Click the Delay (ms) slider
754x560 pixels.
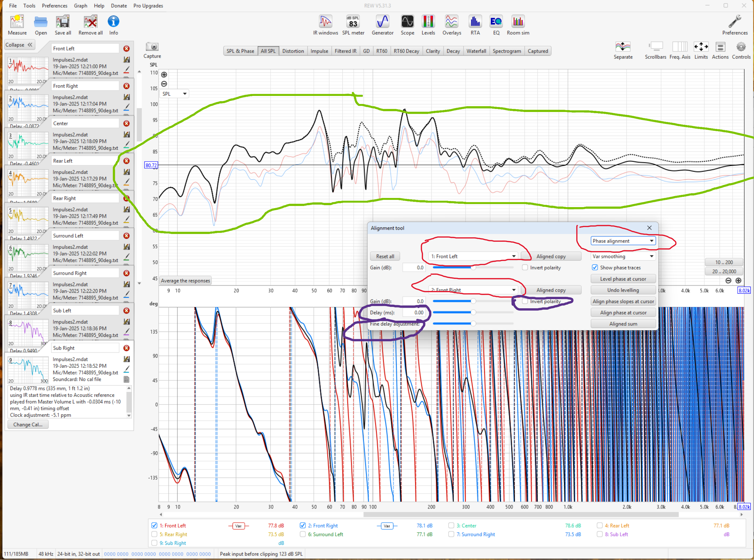pyautogui.click(x=473, y=312)
